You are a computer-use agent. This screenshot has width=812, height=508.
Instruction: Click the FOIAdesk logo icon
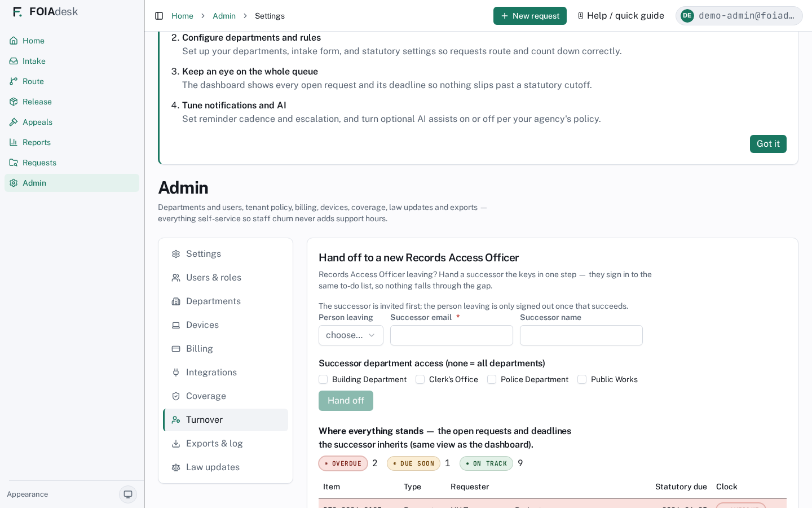[17, 12]
